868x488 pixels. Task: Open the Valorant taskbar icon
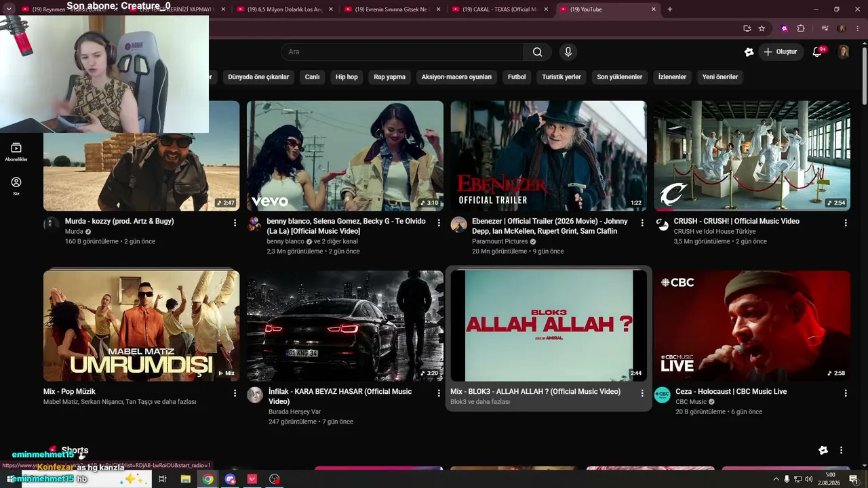pyautogui.click(x=252, y=479)
